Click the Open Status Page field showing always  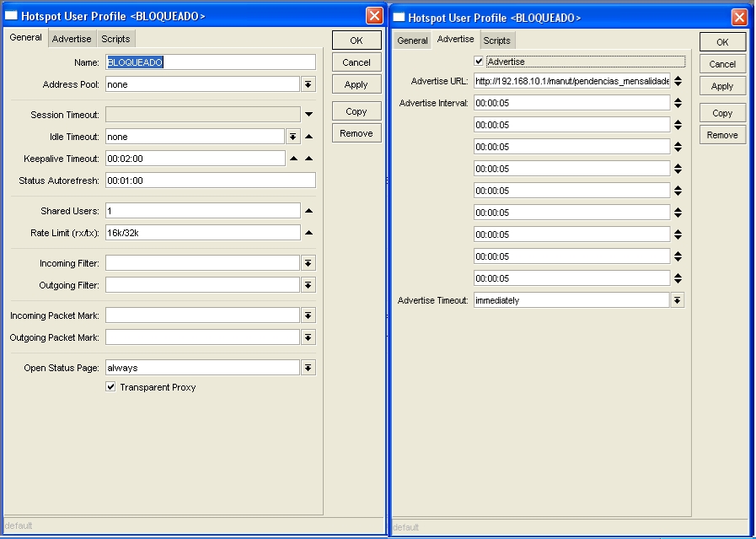[x=203, y=368]
